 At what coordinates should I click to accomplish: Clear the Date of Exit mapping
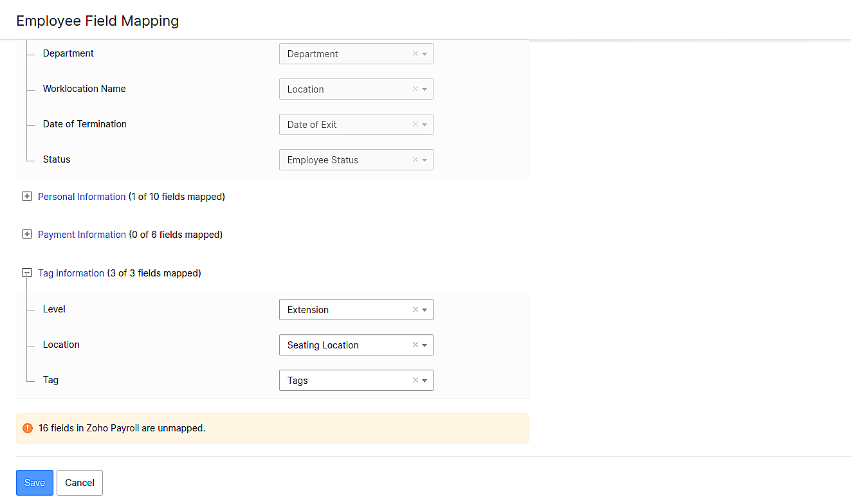415,125
